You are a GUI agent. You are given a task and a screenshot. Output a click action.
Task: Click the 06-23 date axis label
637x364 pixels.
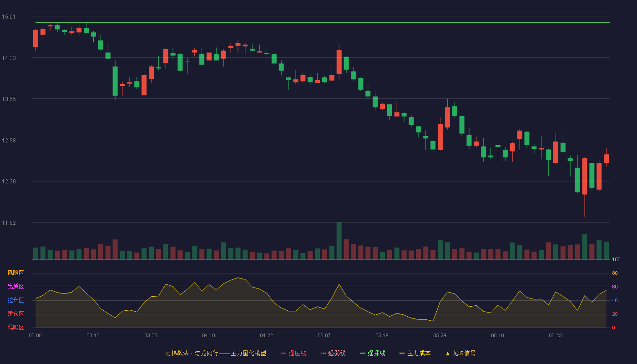tap(556, 335)
